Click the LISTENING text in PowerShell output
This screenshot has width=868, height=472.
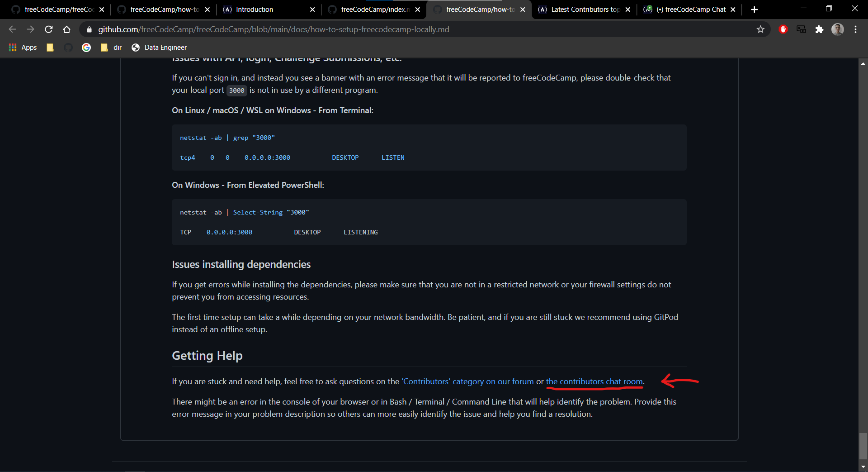(360, 232)
